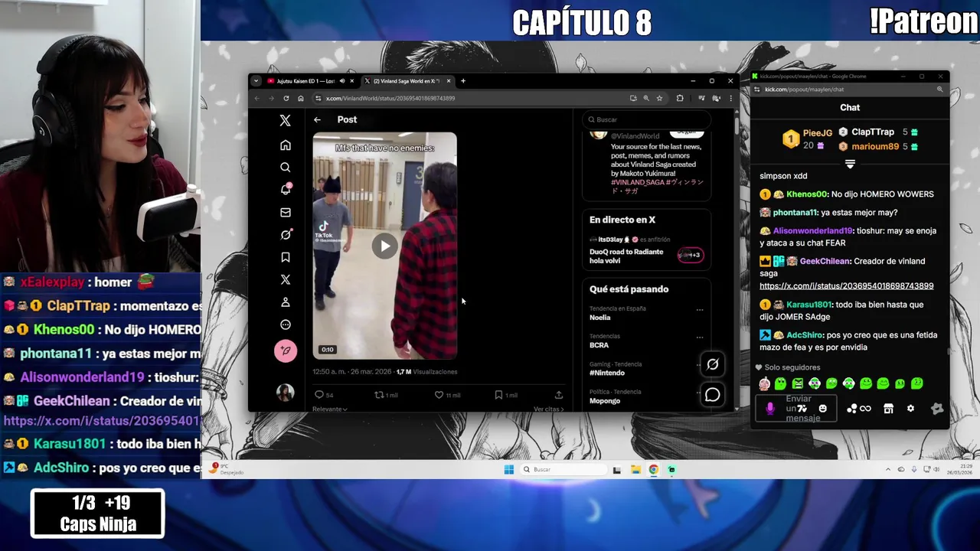The width and height of the screenshot is (980, 551).
Task: Open Windows Start button on taskbar
Action: pyautogui.click(x=508, y=469)
